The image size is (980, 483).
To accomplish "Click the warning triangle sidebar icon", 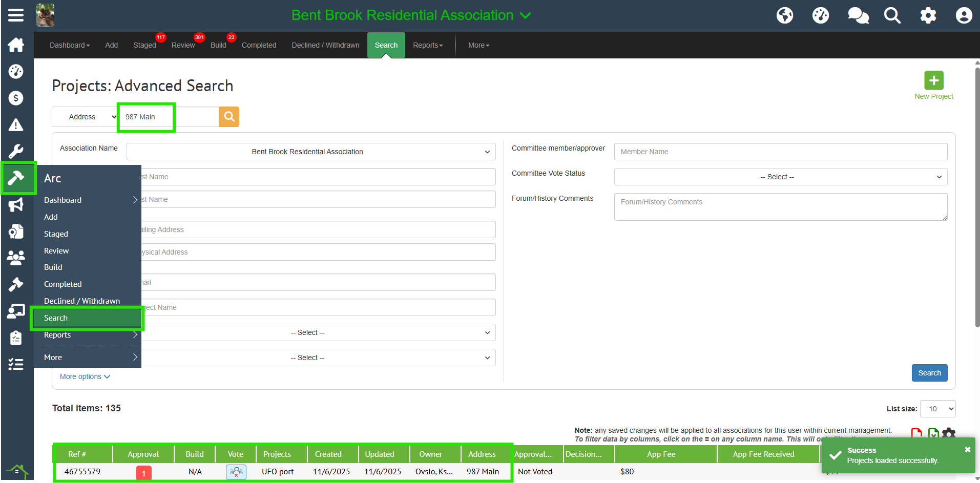I will [16, 125].
